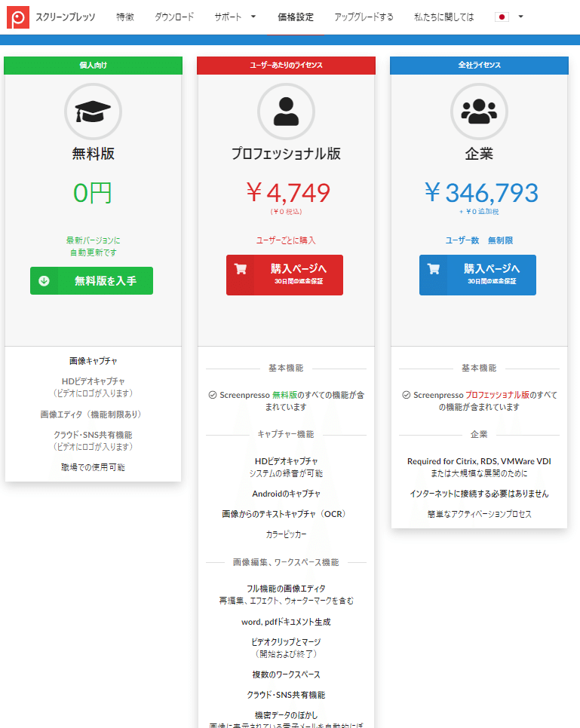Click the word, pdfドキュメント生成 text
The width and height of the screenshot is (580, 728).
click(286, 622)
